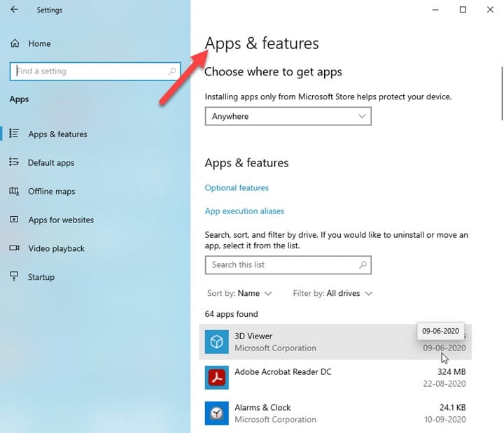Open the Optional features link

[x=237, y=188]
